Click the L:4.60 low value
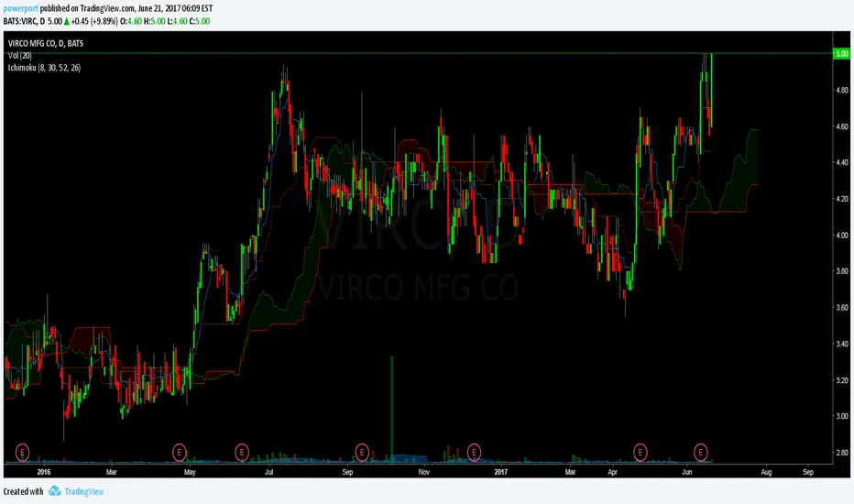This screenshot has height=504, width=854. pyautogui.click(x=177, y=21)
